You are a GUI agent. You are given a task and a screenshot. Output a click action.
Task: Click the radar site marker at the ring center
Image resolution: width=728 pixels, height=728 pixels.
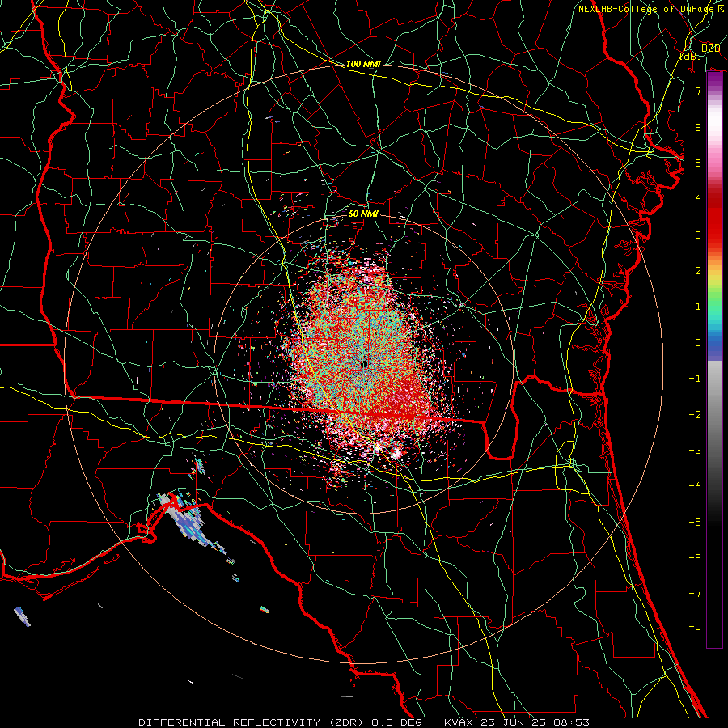364,365
